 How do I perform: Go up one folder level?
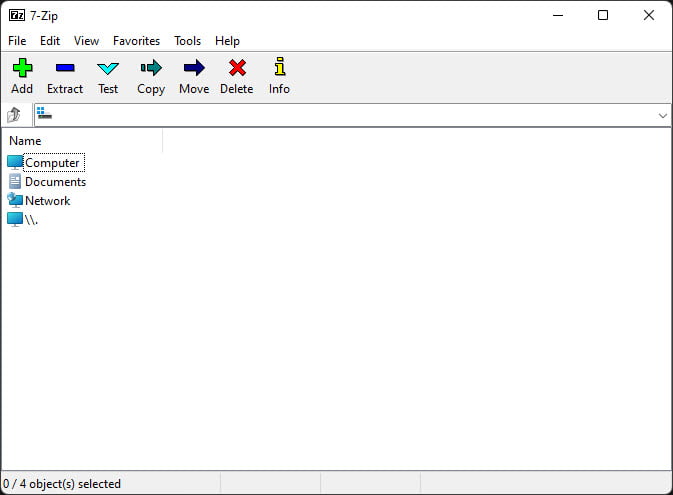pos(14,115)
